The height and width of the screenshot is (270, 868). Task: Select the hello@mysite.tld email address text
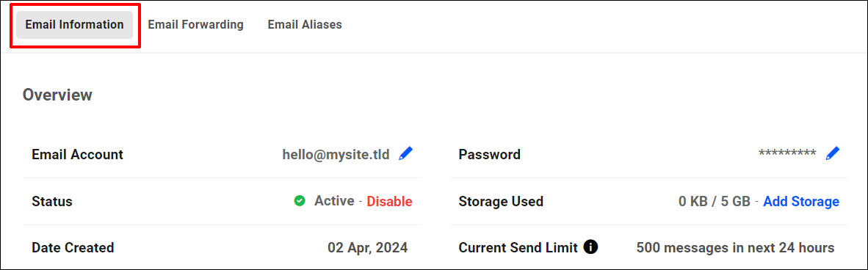(336, 154)
